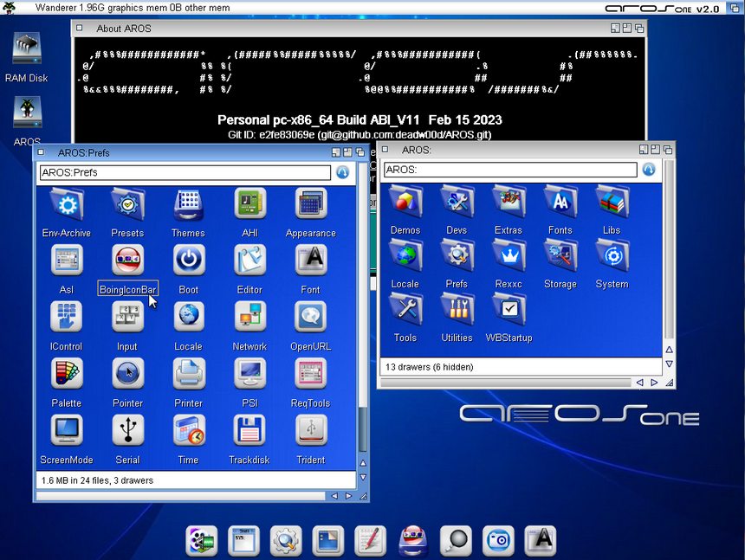
Task: Click scroll down arrow in AROS:Prefs window
Action: [x=363, y=477]
